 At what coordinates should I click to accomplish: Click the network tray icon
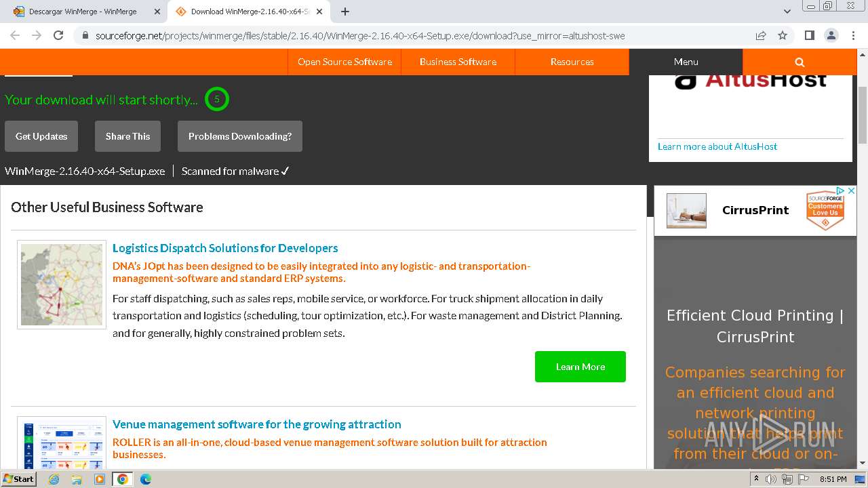point(787,479)
